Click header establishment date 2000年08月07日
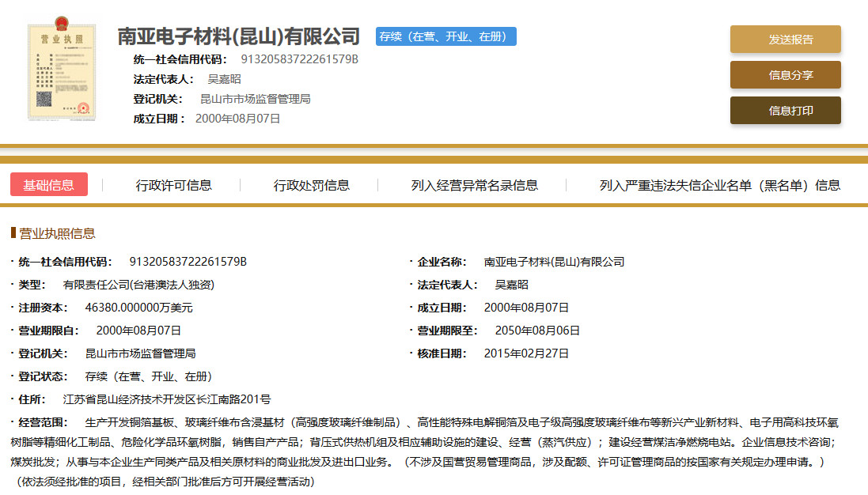This screenshot has width=868, height=495. click(x=238, y=119)
